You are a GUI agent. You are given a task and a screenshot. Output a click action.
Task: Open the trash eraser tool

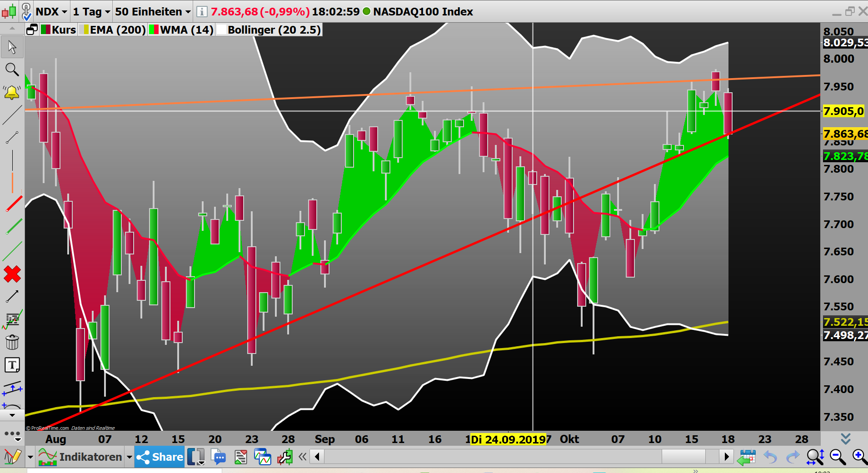(x=12, y=342)
